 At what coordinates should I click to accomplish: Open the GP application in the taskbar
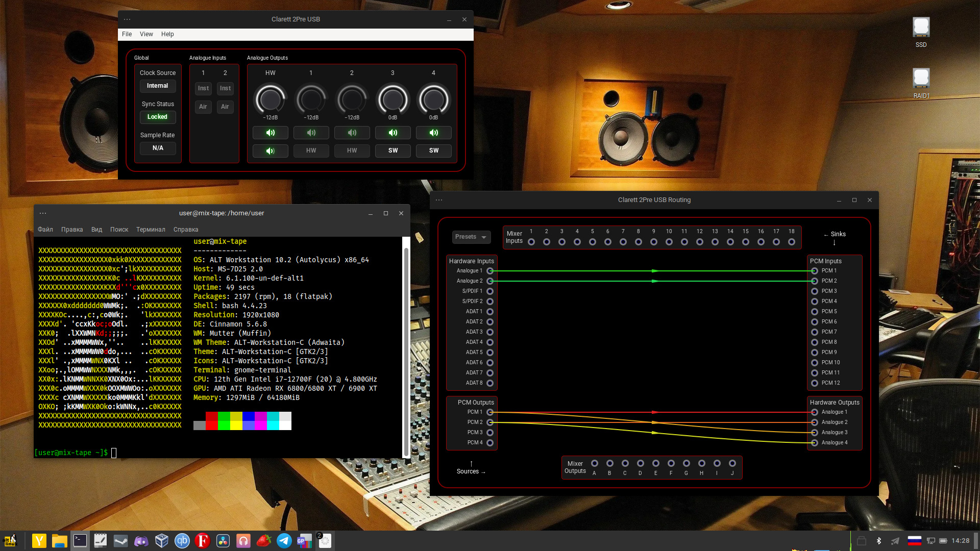point(305,540)
